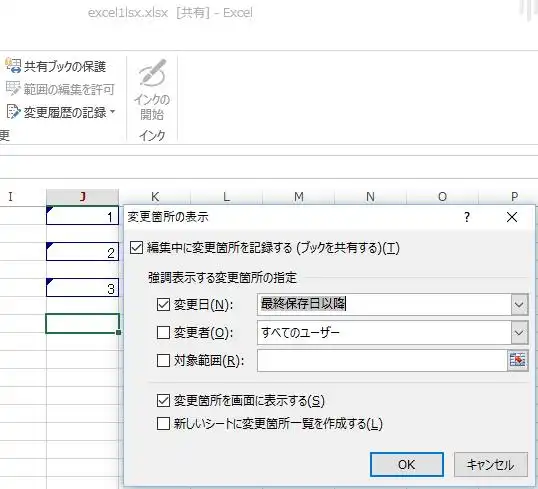Click the cell containing 2 in column J
Image resolution: width=538 pixels, height=489 pixels.
pyautogui.click(x=82, y=252)
